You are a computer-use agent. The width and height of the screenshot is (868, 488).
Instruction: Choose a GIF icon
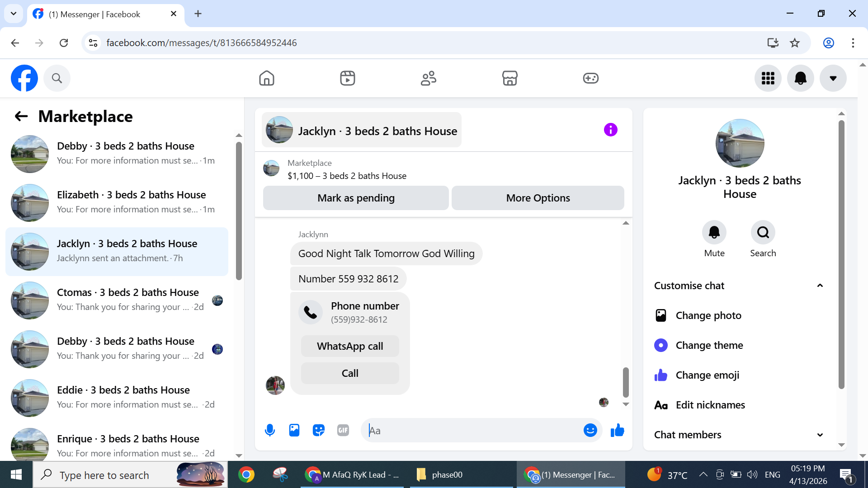point(343,430)
